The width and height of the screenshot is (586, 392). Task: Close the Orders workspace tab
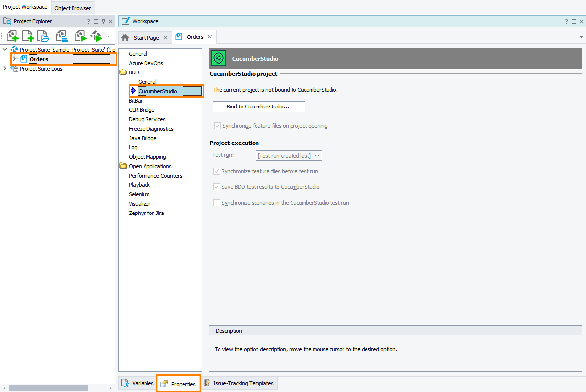click(210, 37)
